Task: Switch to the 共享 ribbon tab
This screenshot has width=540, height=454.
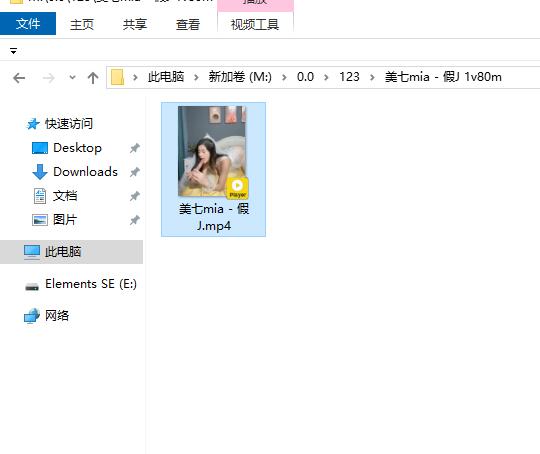Action: coord(135,24)
